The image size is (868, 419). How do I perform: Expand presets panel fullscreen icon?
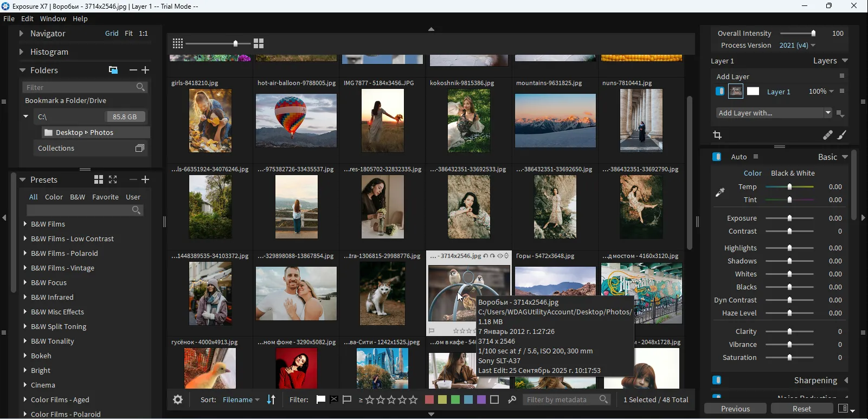point(113,179)
